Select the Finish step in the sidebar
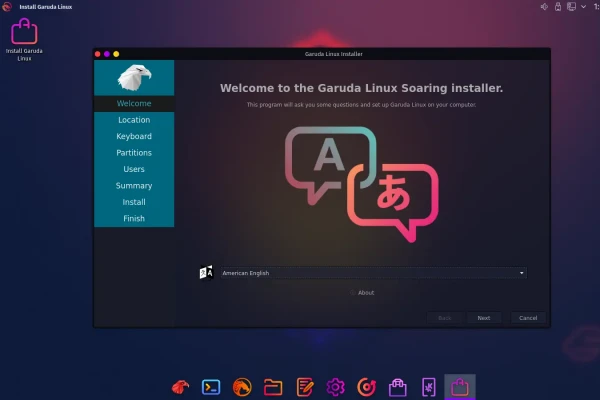The width and height of the screenshot is (600, 400). pos(134,219)
